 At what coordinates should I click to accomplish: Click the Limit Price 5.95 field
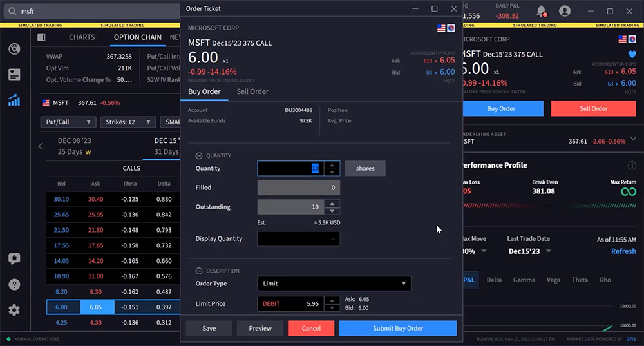tap(291, 303)
